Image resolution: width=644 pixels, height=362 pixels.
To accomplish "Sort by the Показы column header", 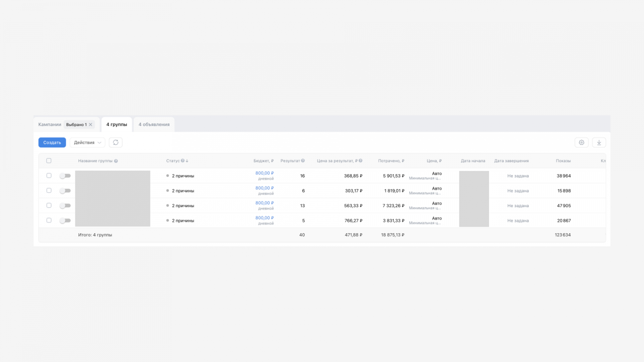I will tap(563, 161).
